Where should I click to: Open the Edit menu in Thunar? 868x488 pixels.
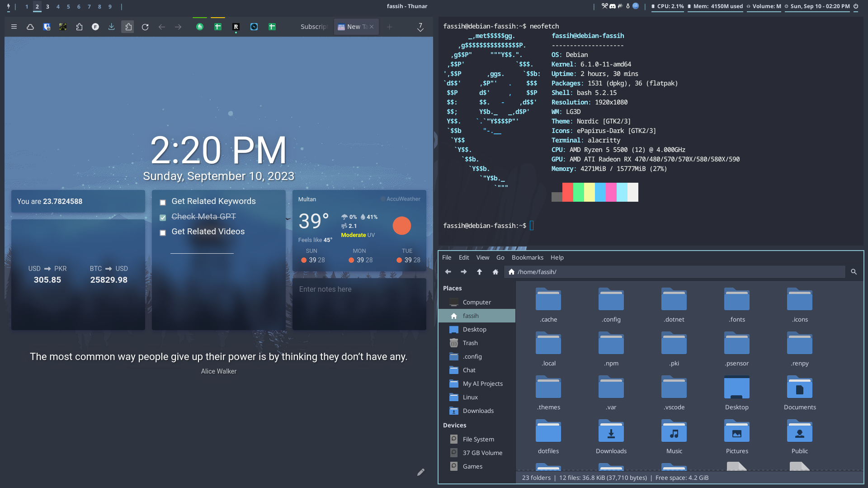tap(464, 257)
